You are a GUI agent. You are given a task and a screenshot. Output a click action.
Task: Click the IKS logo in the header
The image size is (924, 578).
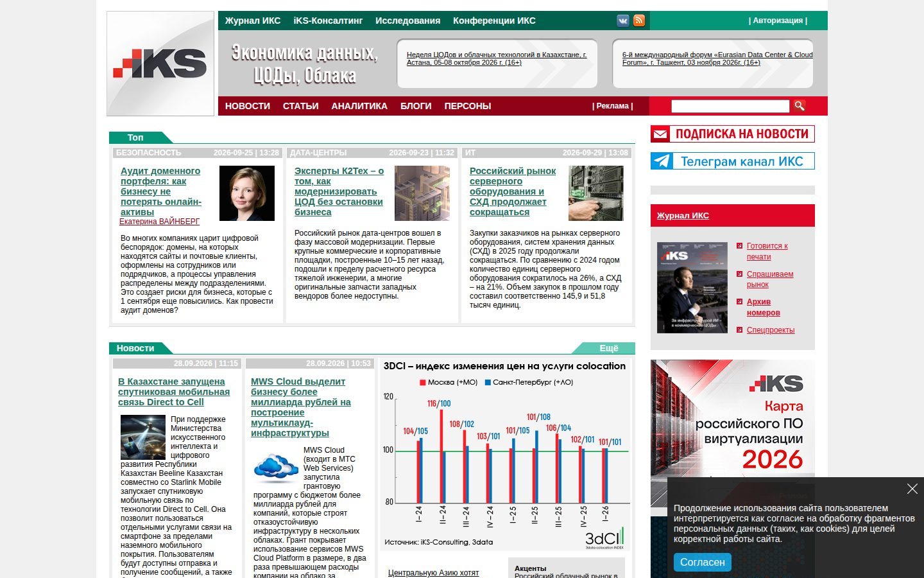[160, 64]
